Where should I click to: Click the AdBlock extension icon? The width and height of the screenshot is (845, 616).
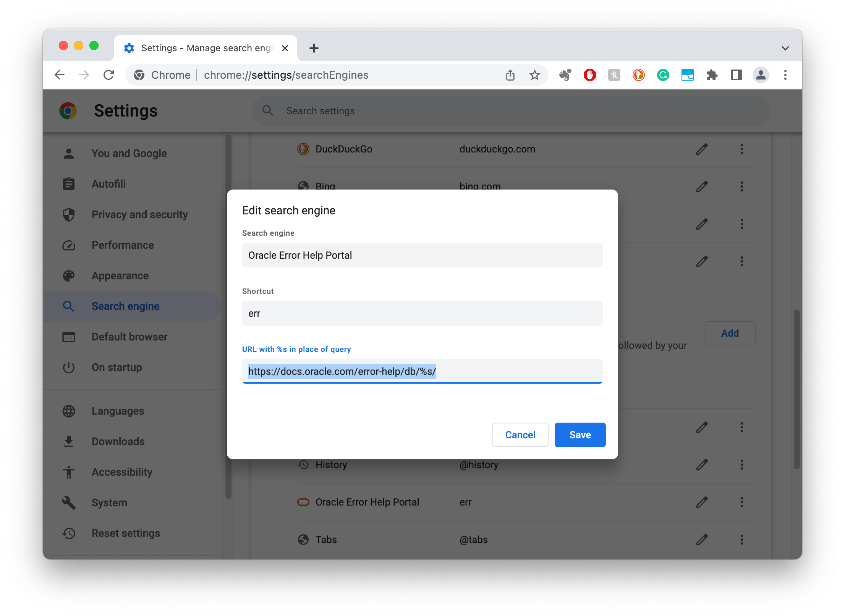tap(589, 75)
